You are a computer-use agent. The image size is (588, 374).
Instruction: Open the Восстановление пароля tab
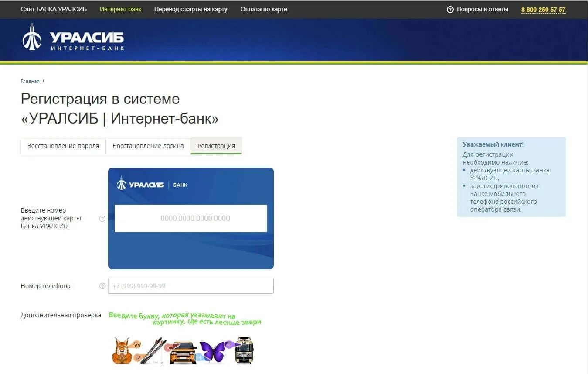click(63, 146)
